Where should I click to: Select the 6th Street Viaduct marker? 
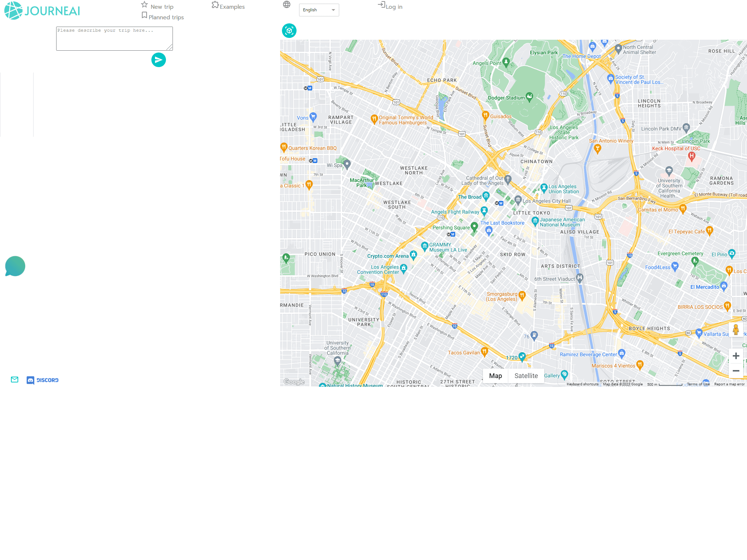click(580, 278)
